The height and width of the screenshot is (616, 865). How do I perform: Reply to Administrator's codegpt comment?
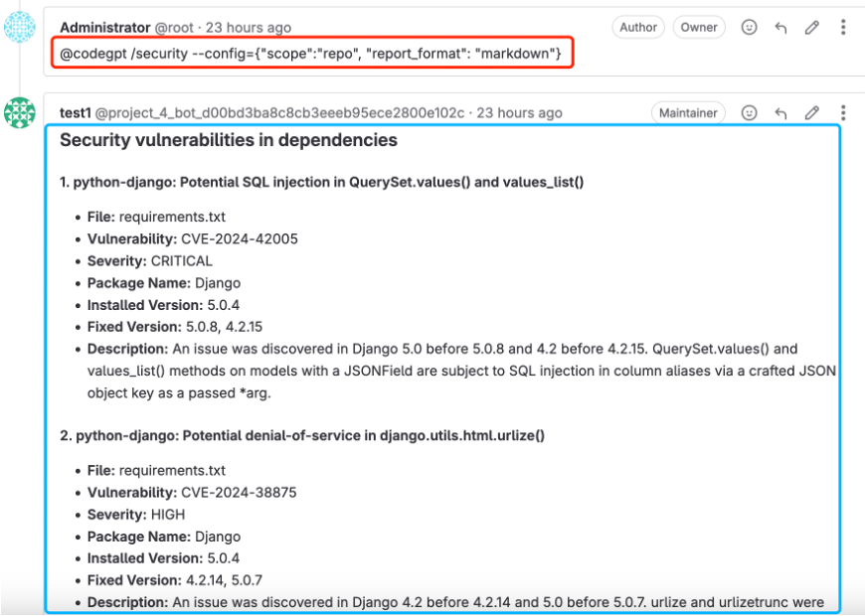pyautogui.click(x=780, y=28)
